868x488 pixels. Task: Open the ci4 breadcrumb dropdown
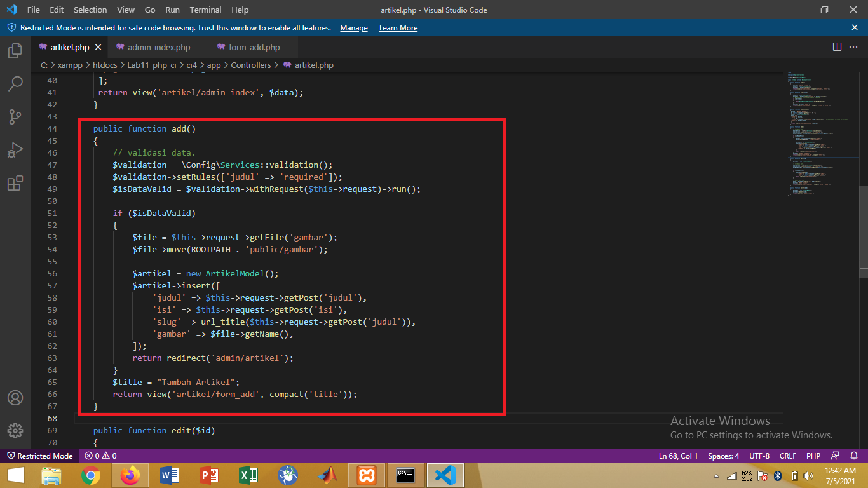(x=190, y=65)
